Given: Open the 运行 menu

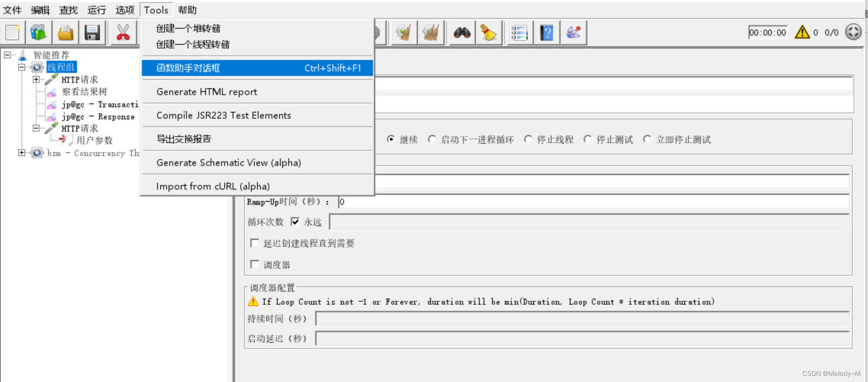Looking at the screenshot, I should (97, 10).
